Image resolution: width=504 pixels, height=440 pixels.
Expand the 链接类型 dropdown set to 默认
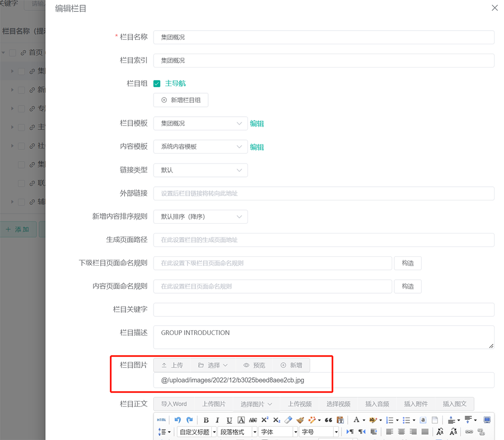tap(200, 170)
